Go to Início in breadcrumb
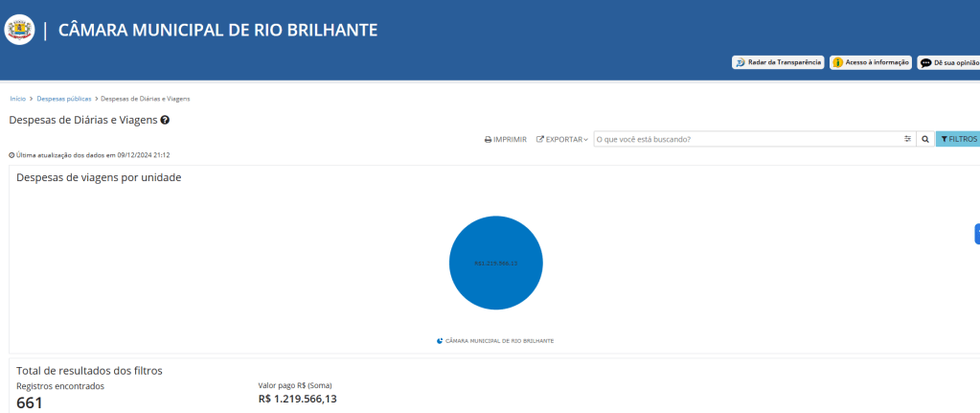The image size is (980, 413). click(17, 99)
